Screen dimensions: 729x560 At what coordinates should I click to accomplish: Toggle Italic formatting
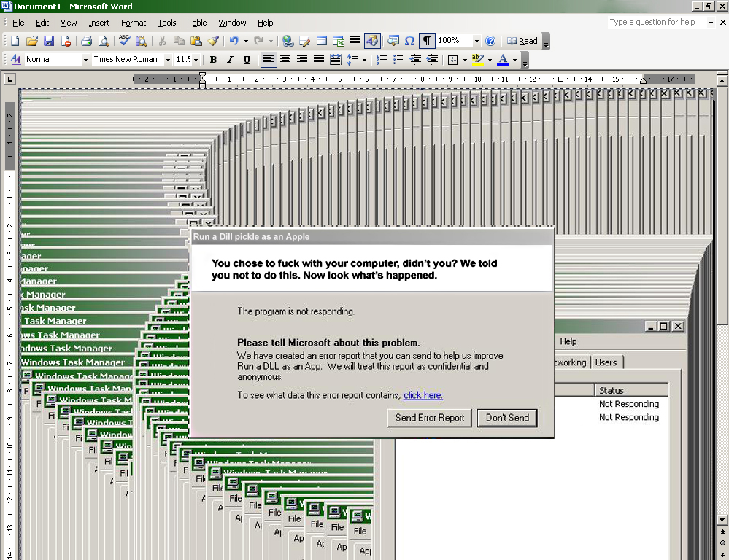click(230, 60)
